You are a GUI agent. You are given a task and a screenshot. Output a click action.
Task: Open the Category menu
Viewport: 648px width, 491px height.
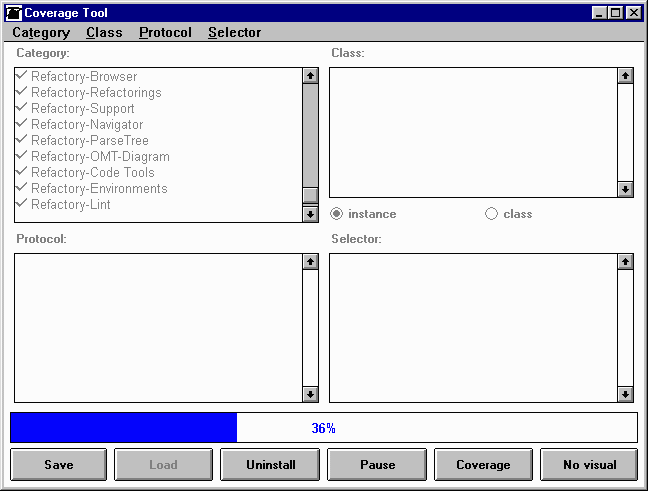click(x=41, y=32)
